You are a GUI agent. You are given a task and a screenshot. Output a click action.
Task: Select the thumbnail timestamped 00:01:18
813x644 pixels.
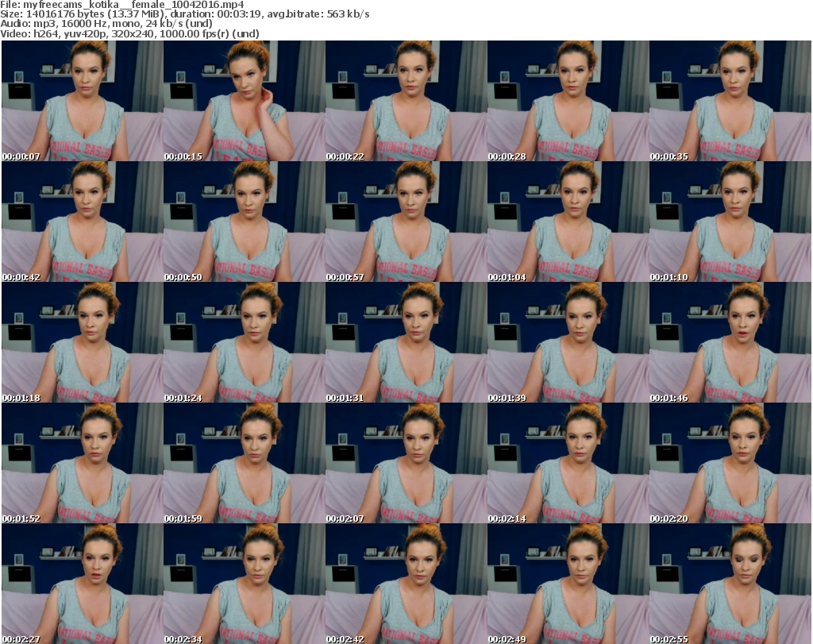point(83,342)
